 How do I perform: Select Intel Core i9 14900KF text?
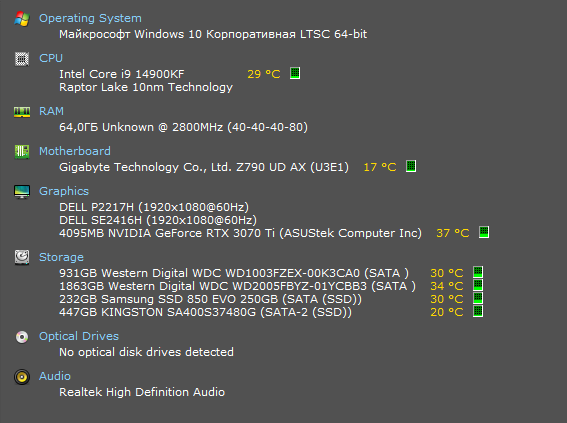coord(122,74)
